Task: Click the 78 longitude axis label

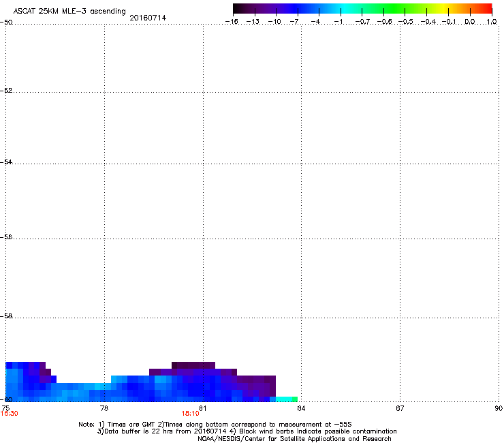Action: pos(104,408)
